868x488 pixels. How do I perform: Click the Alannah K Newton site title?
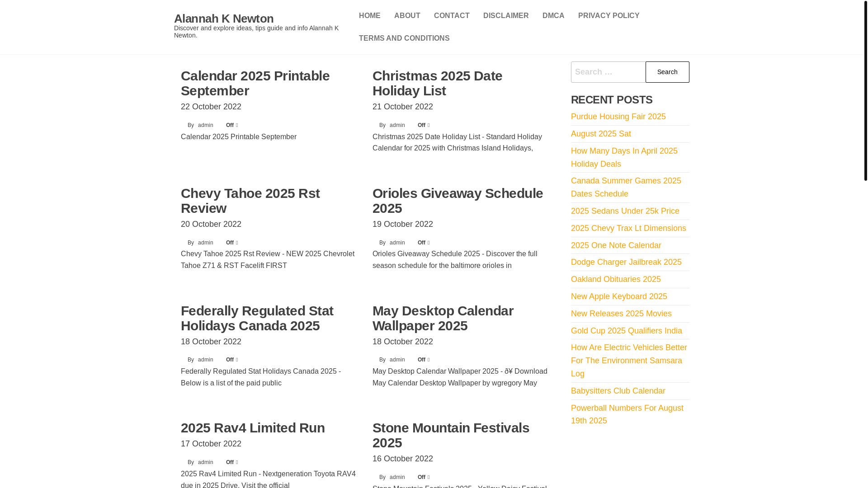coord(224,19)
